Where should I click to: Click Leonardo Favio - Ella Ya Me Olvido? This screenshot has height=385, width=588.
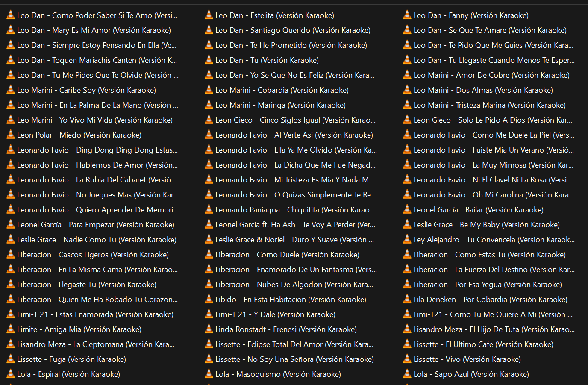click(291, 150)
